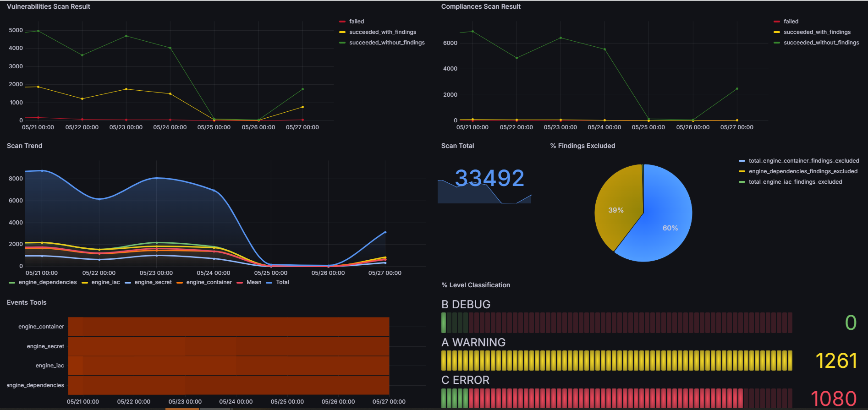868x410 pixels.
Task: Open the Scan Total panel title menu
Action: [457, 146]
